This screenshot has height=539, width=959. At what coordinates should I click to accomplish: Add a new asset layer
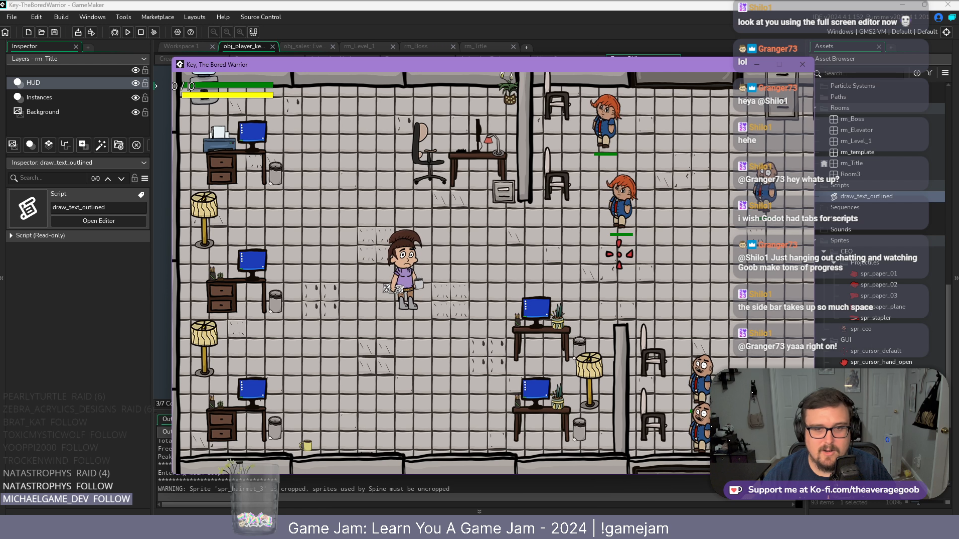83,145
